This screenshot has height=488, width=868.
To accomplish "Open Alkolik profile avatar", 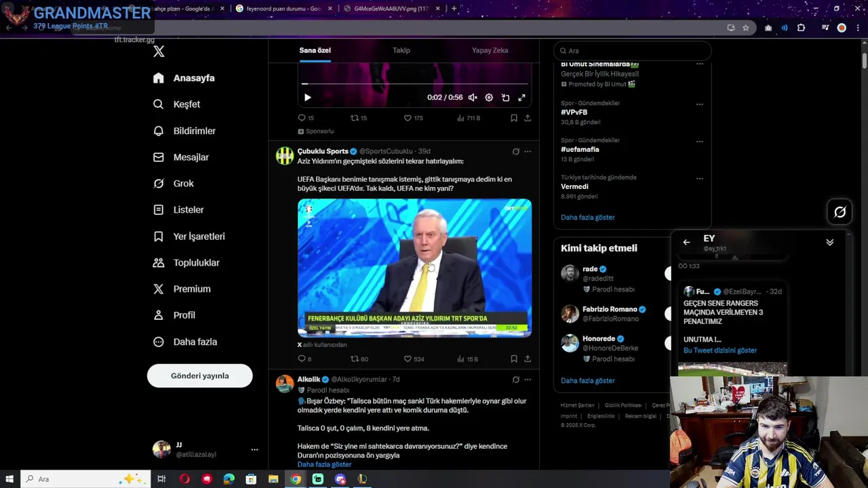I will tap(285, 384).
